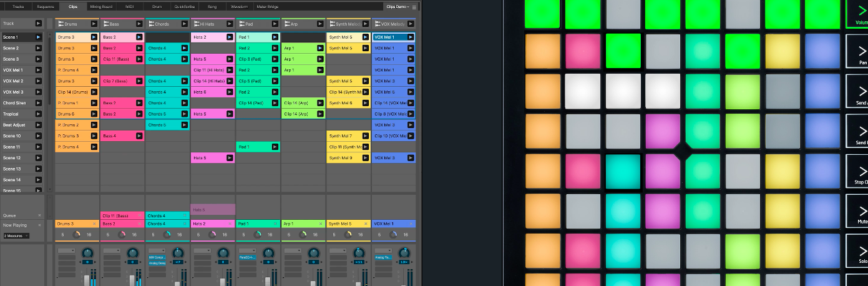Launch Scene 1 with its play button
This screenshot has width=868, height=286.
(38, 37)
